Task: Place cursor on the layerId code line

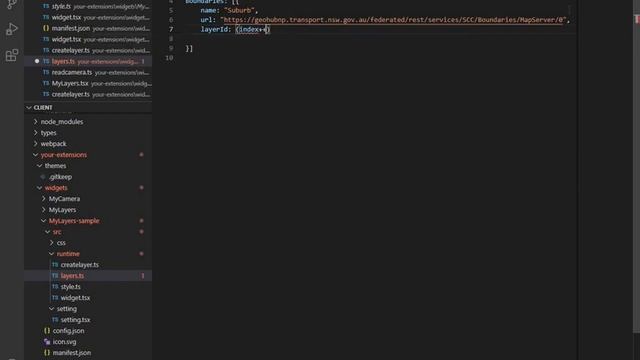Action: point(235,29)
